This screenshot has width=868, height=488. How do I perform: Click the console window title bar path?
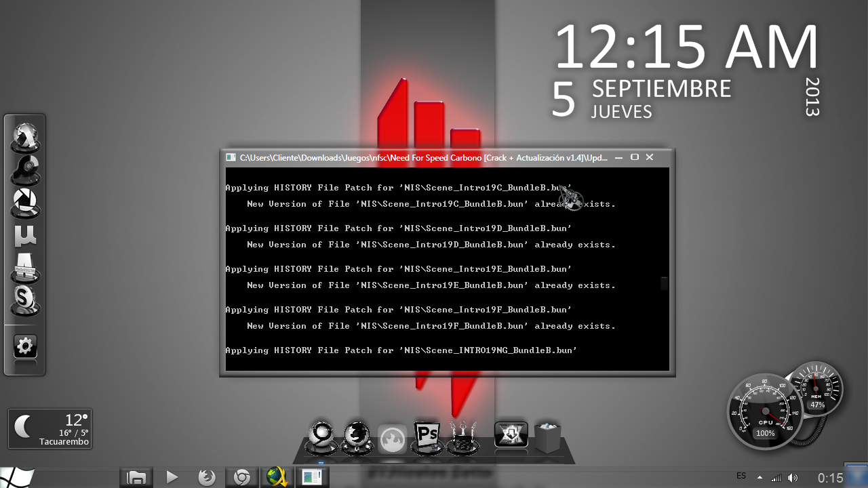pyautogui.click(x=424, y=157)
